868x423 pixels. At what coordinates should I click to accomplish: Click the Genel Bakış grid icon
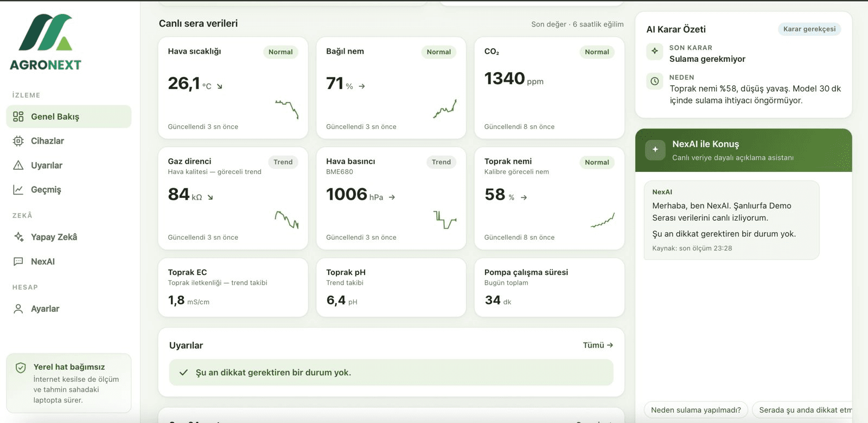(x=18, y=117)
